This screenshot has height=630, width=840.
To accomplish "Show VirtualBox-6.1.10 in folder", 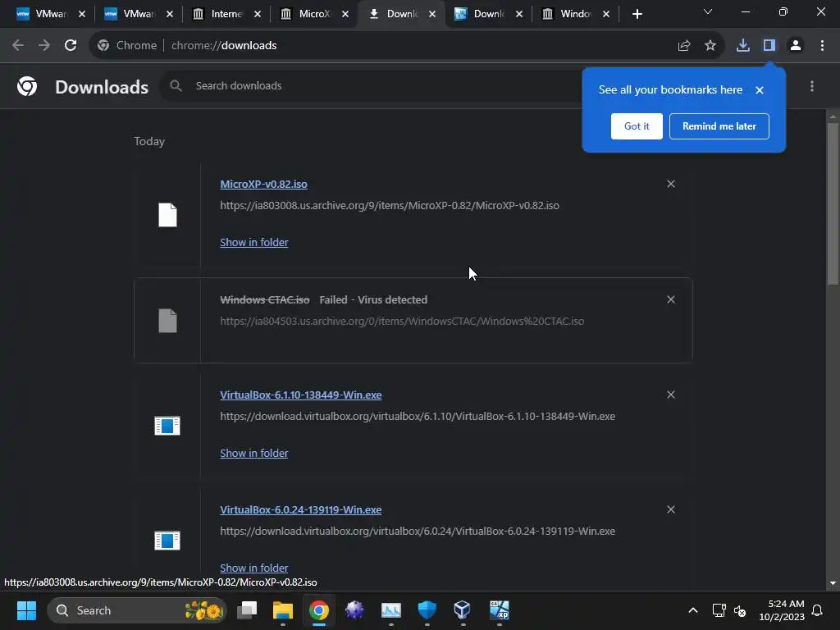I will (x=254, y=453).
